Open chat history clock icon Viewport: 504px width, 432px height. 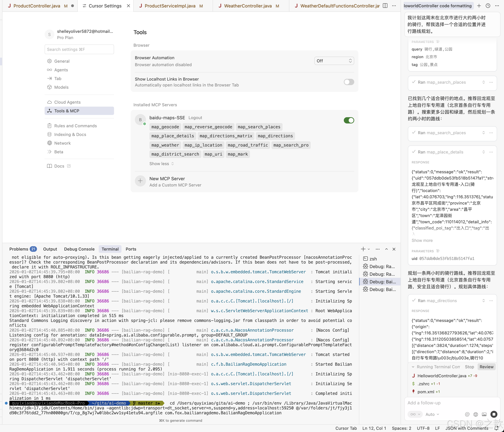click(x=488, y=6)
